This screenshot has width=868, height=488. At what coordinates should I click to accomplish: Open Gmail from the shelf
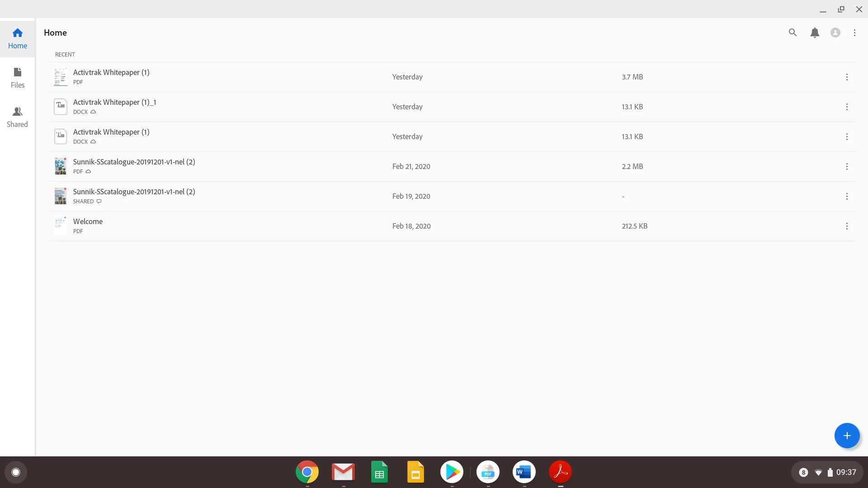[343, 472]
